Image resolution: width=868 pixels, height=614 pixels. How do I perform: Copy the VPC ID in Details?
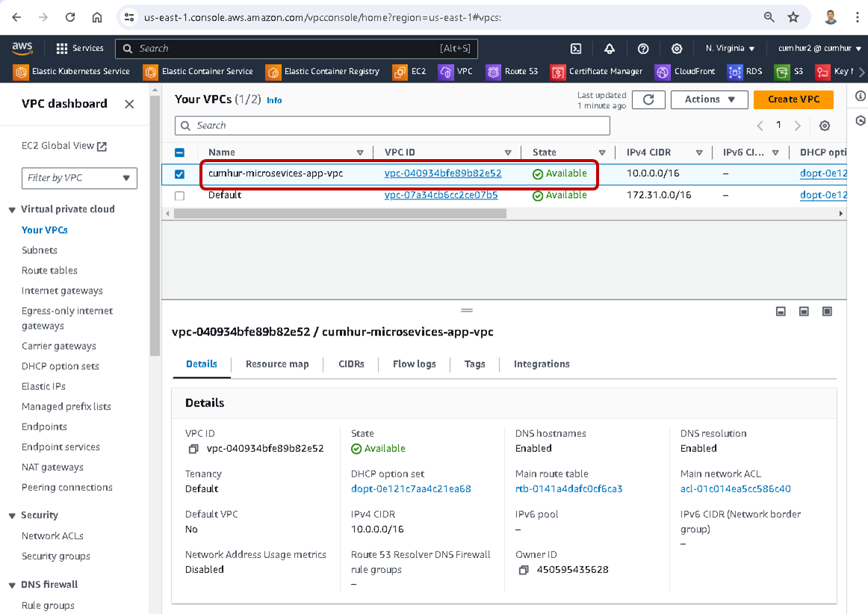point(193,449)
